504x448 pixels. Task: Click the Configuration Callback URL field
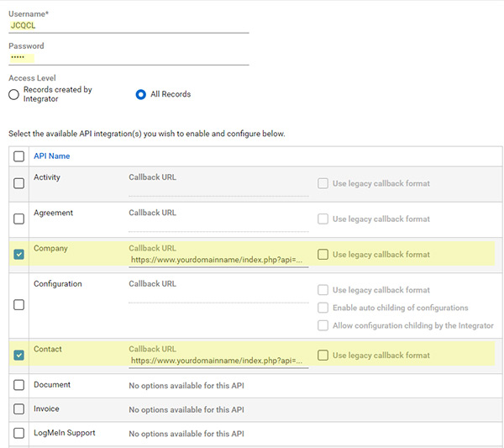click(218, 298)
